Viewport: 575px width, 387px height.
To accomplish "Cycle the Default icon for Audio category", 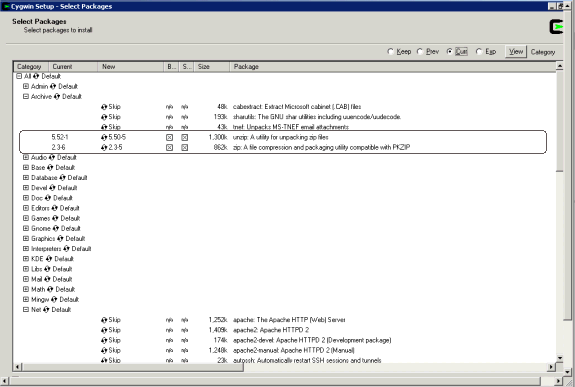I will click(52, 157).
